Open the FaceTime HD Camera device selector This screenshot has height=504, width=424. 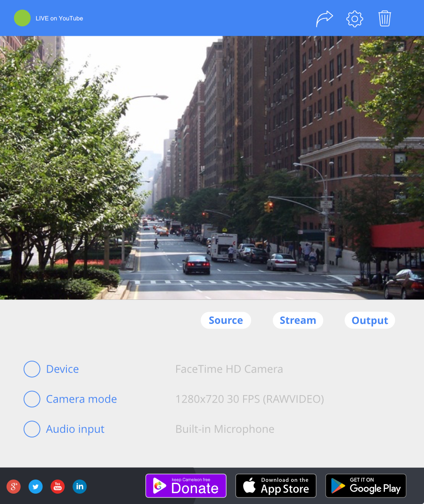point(229,369)
